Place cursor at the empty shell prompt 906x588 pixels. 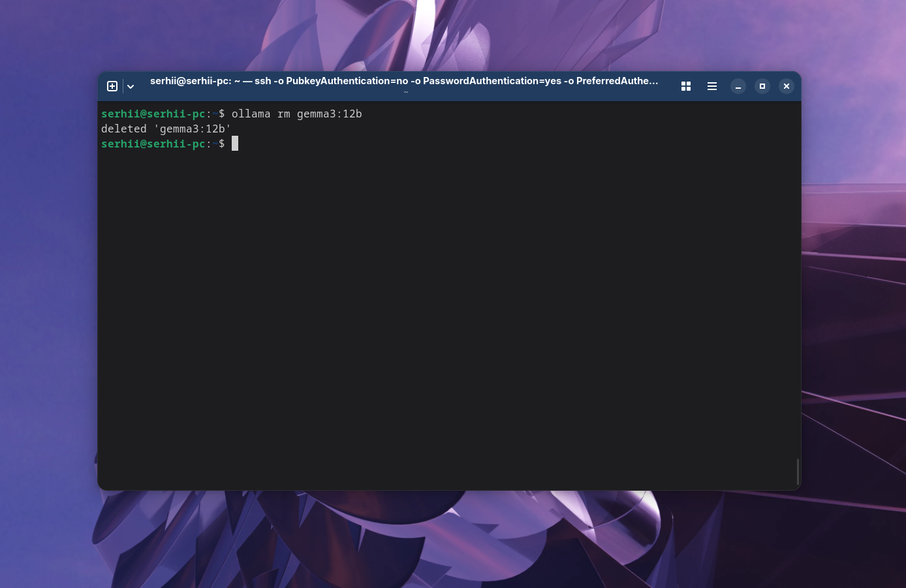pos(235,144)
